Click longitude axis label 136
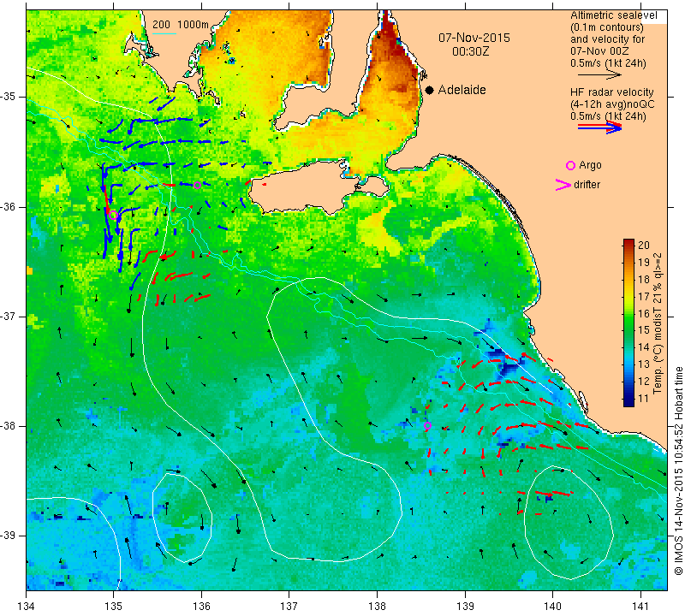This screenshot has height=616, width=685. pyautogui.click(x=202, y=607)
